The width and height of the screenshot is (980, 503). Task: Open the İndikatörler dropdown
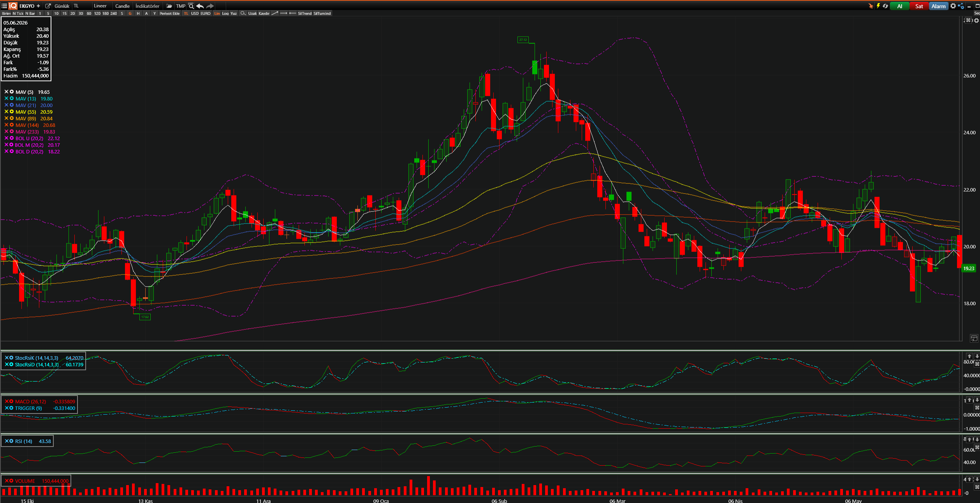coord(148,6)
